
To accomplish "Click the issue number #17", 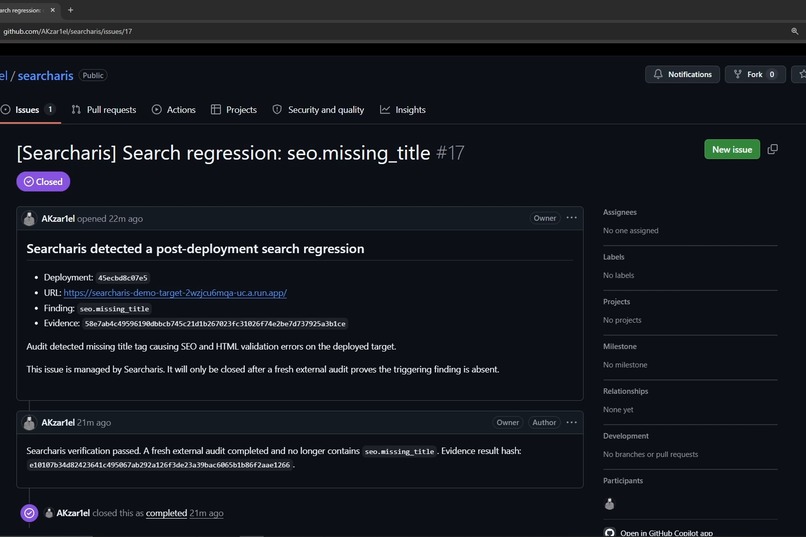I will coord(450,153).
